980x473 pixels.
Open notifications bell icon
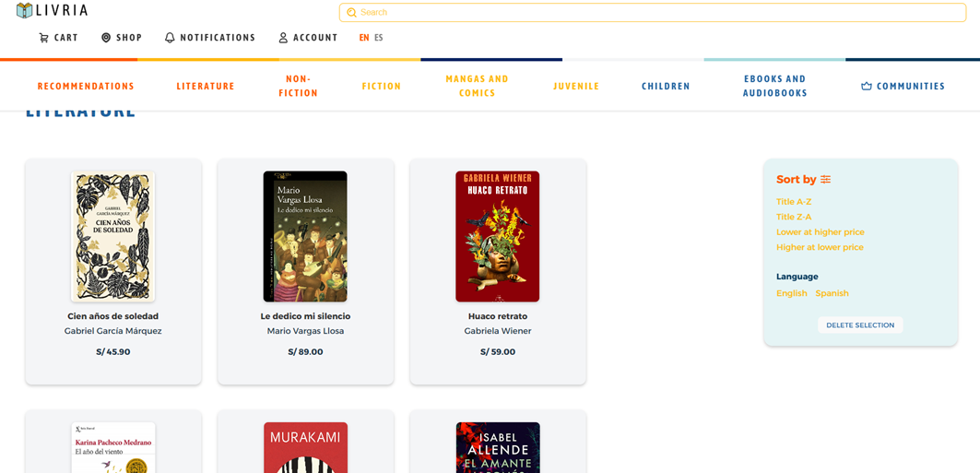click(x=170, y=38)
